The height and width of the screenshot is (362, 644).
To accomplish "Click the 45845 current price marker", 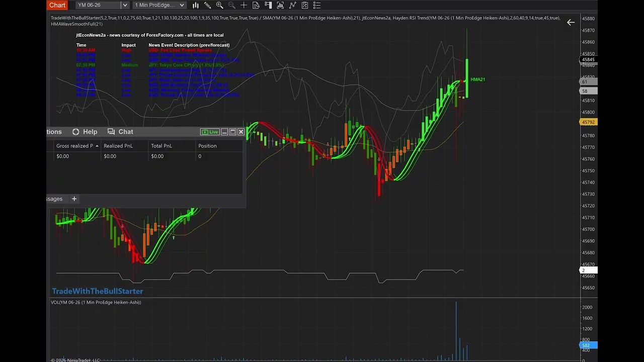I will 588,60.
